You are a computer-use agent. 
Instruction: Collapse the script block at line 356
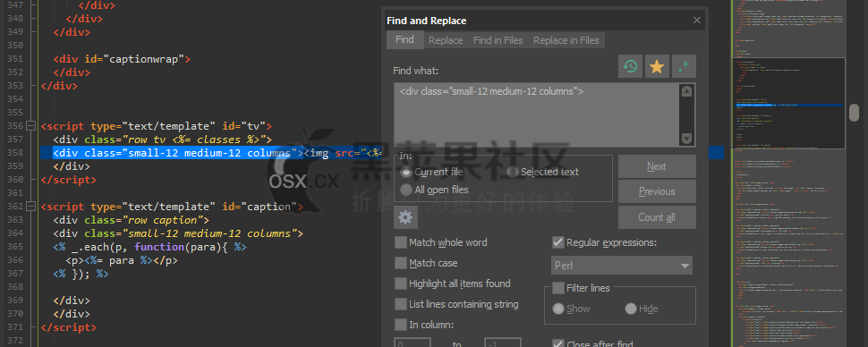click(30, 125)
